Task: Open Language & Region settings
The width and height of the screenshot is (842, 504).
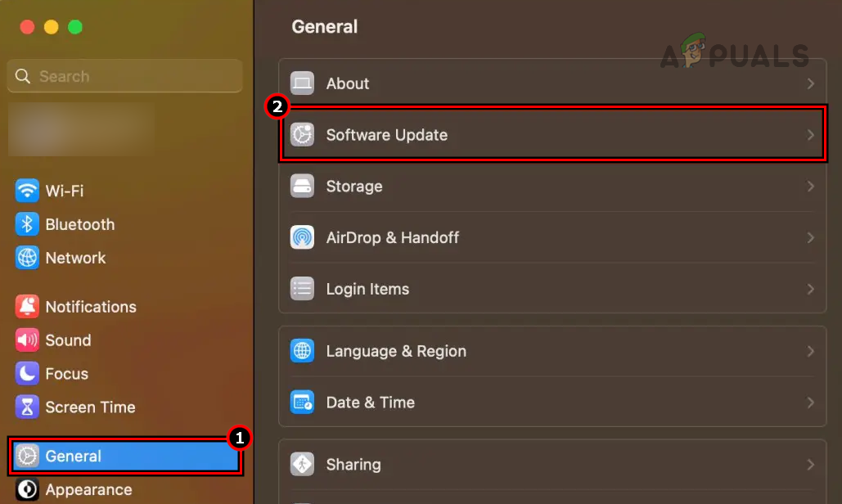Action: [x=552, y=350]
